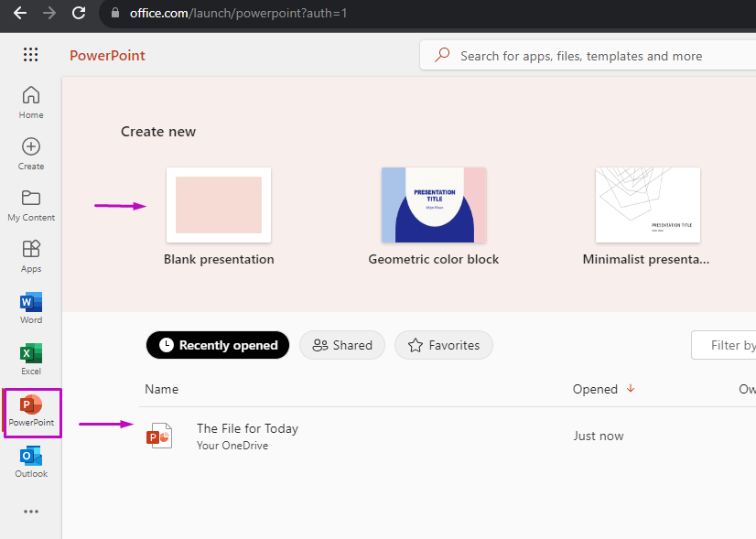Toggle the Recently opened filter

217,345
